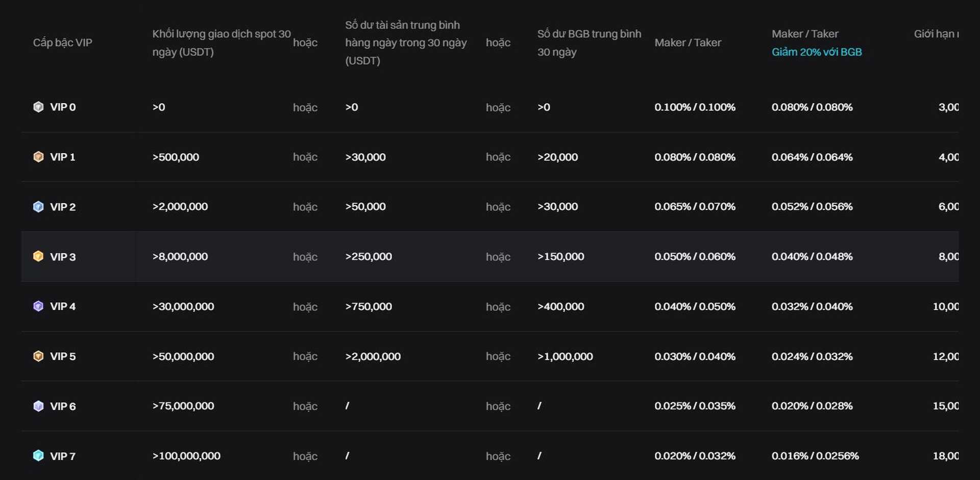This screenshot has width=980, height=480.
Task: Click the '0.020% / 0.028%' discounted fee cell
Action: tap(812, 406)
